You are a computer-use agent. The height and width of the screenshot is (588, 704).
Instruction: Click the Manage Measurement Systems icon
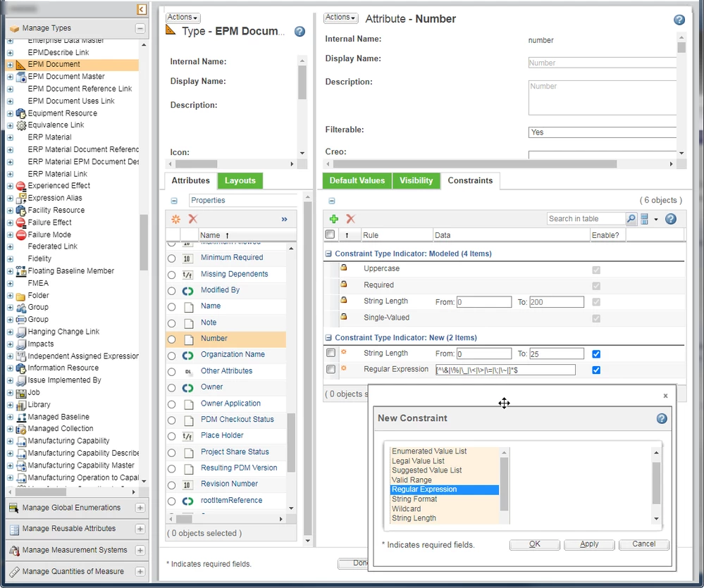14,550
